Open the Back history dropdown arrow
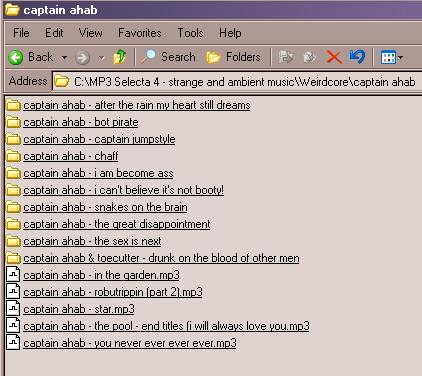 64,58
